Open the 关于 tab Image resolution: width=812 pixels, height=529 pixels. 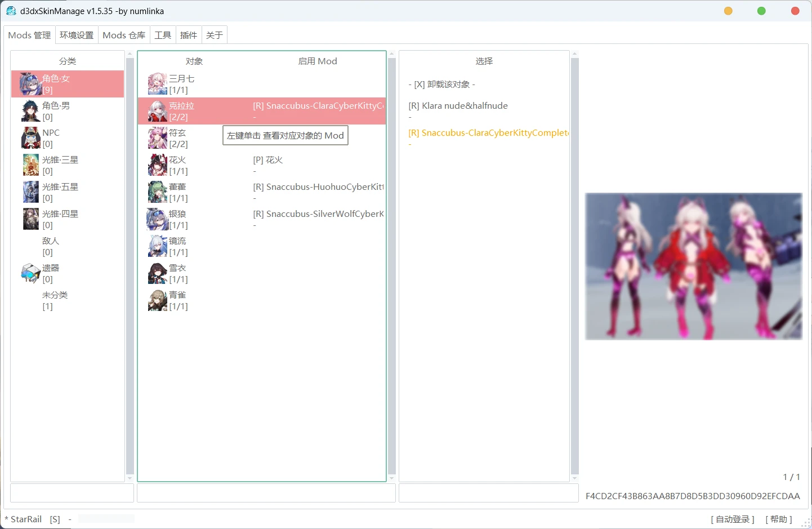[x=215, y=35]
